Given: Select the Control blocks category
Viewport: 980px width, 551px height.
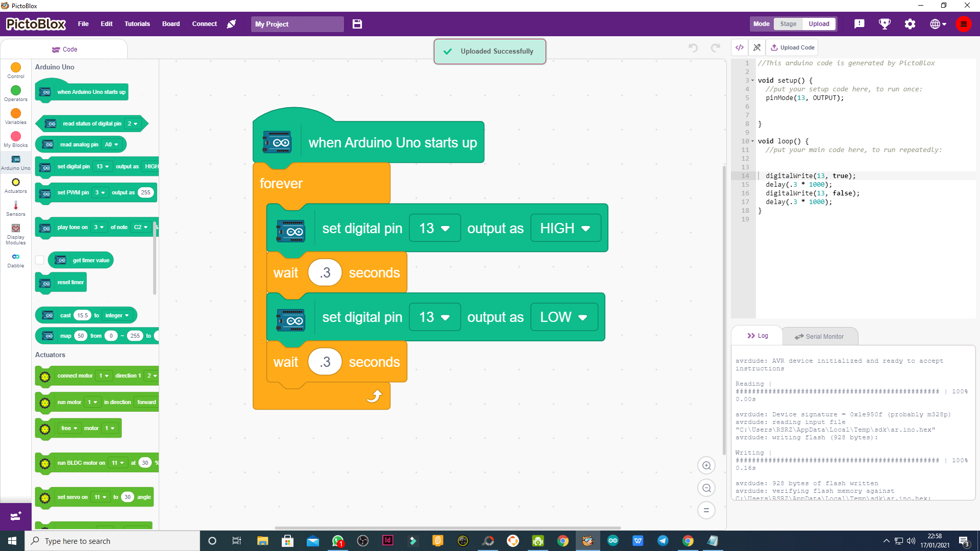Looking at the screenshot, I should [x=15, y=70].
